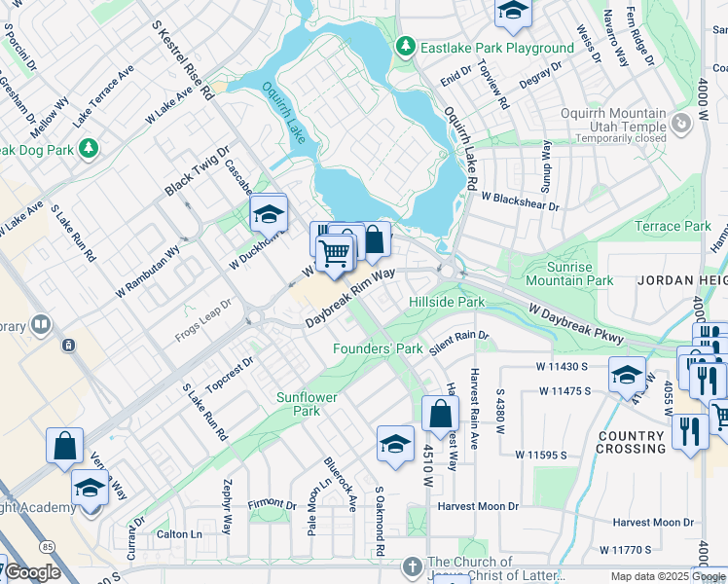Open the shopping cart marker on Daybreak Rim Way
The width and height of the screenshot is (728, 584).
point(334,254)
